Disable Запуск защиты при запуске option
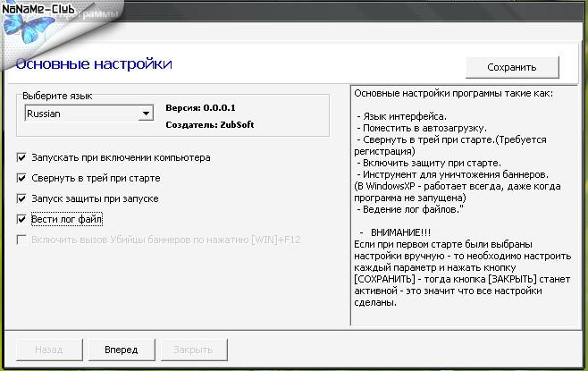588x371 pixels. pos(21,198)
